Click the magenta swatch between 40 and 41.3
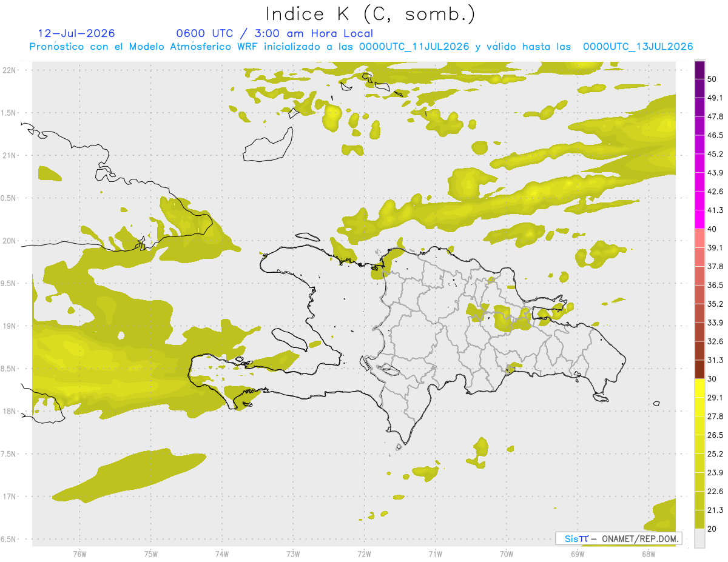Screen dimensions: 728x562 (x=699, y=219)
